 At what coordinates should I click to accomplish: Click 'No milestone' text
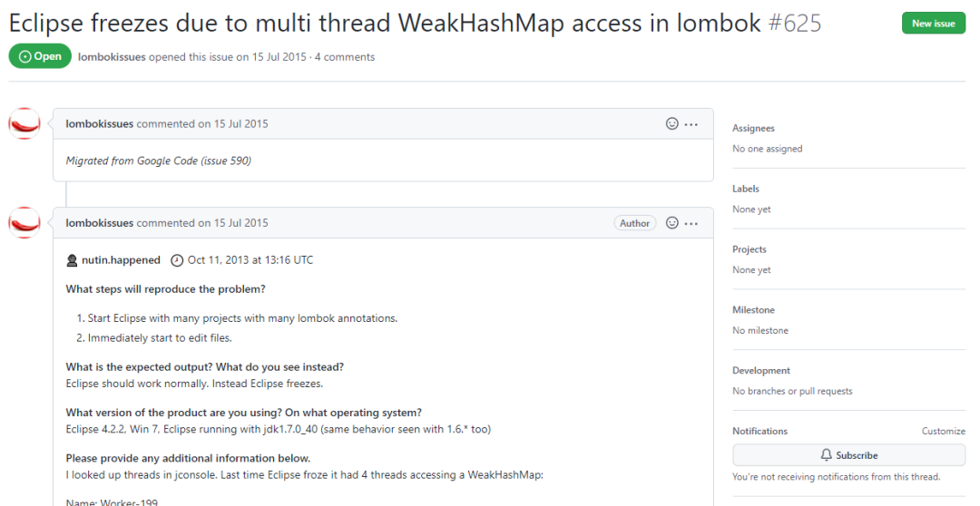tap(760, 330)
